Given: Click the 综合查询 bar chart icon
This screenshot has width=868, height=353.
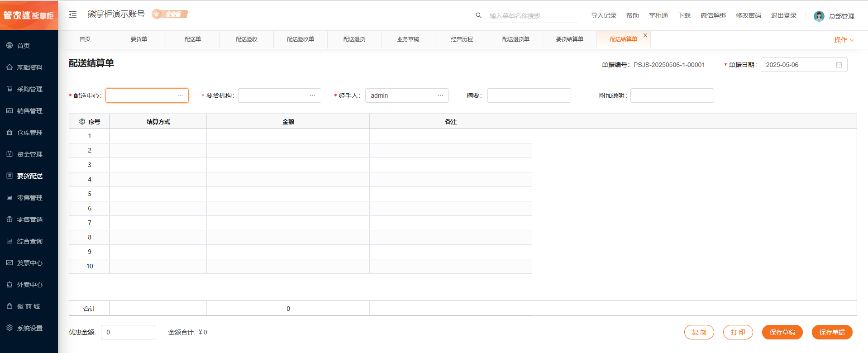Looking at the screenshot, I should (x=10, y=241).
